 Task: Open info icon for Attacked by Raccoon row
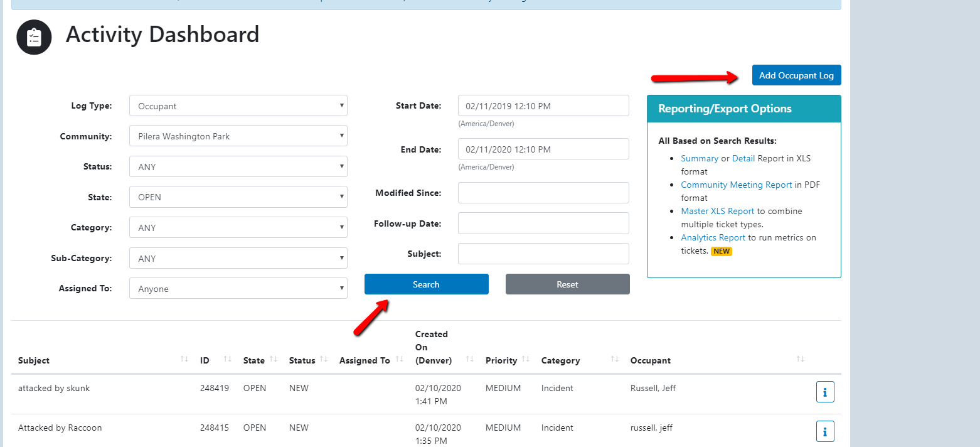[825, 431]
